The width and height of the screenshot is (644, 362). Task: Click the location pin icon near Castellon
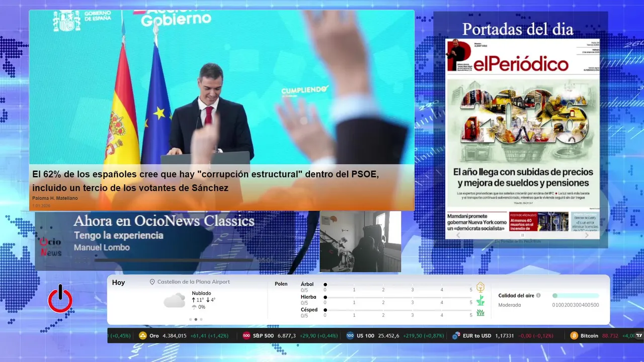click(x=152, y=282)
